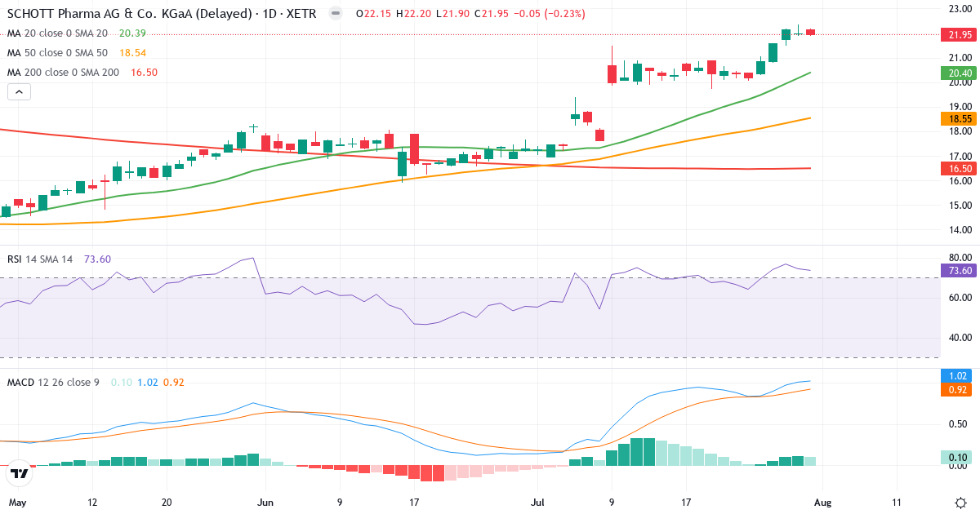Click the 80.00 RSI axis label

click(959, 257)
